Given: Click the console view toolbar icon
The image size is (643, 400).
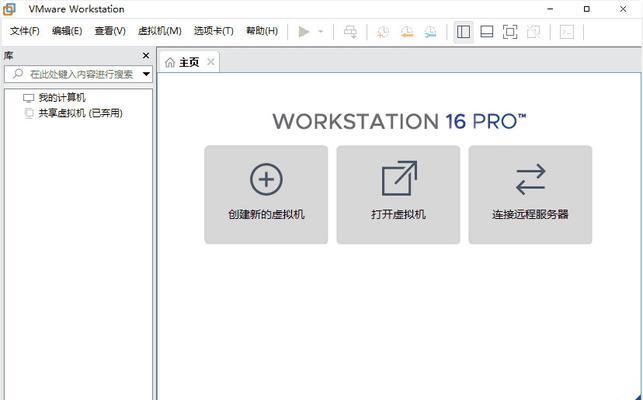Looking at the screenshot, I should 567,32.
